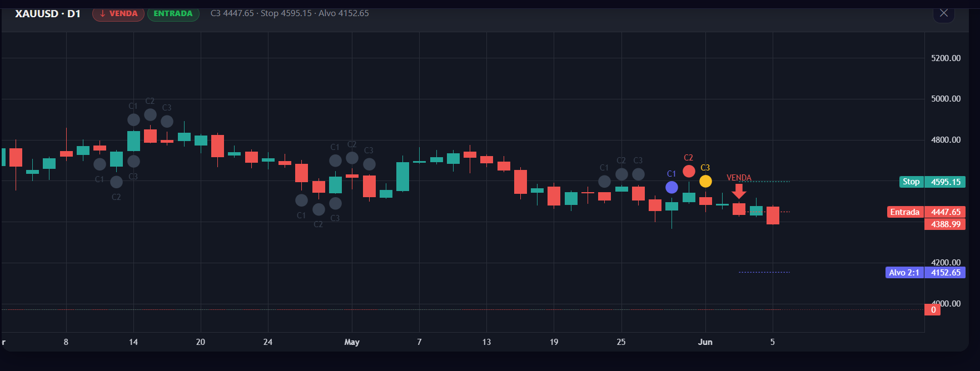Click the 4200.00 price axis label
Screen dimensions: 980x371
(946, 262)
